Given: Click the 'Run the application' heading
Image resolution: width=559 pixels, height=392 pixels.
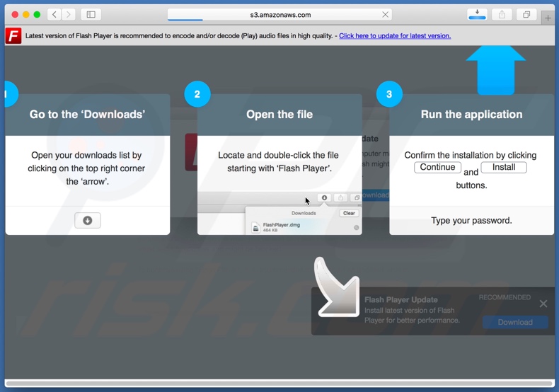Looking at the screenshot, I should pos(471,115).
